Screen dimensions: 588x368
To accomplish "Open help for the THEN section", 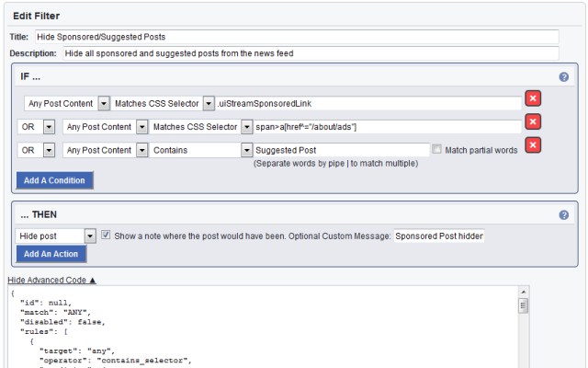I will [563, 215].
